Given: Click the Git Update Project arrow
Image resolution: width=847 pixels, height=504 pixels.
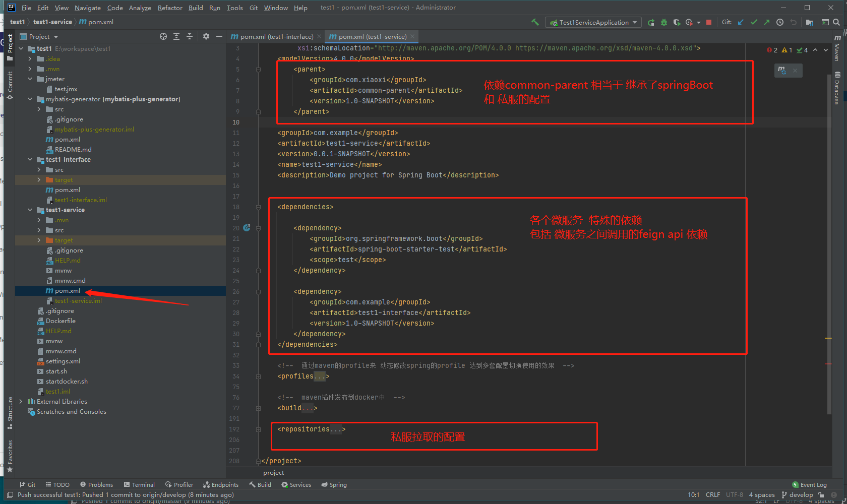Looking at the screenshot, I should click(741, 22).
